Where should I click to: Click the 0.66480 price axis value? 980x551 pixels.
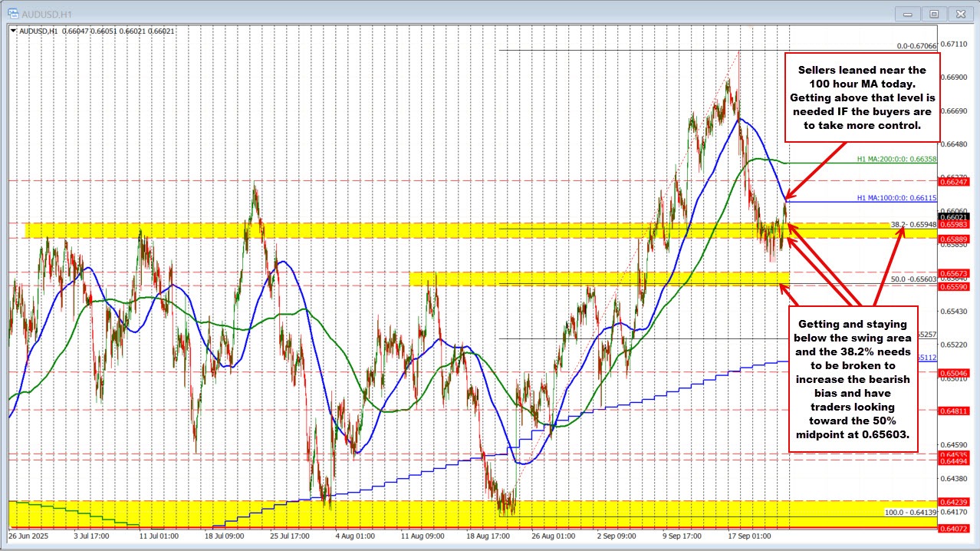(955, 144)
